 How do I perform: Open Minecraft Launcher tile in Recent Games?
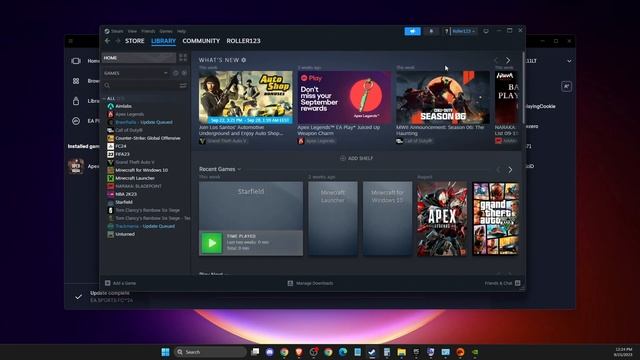(333, 219)
